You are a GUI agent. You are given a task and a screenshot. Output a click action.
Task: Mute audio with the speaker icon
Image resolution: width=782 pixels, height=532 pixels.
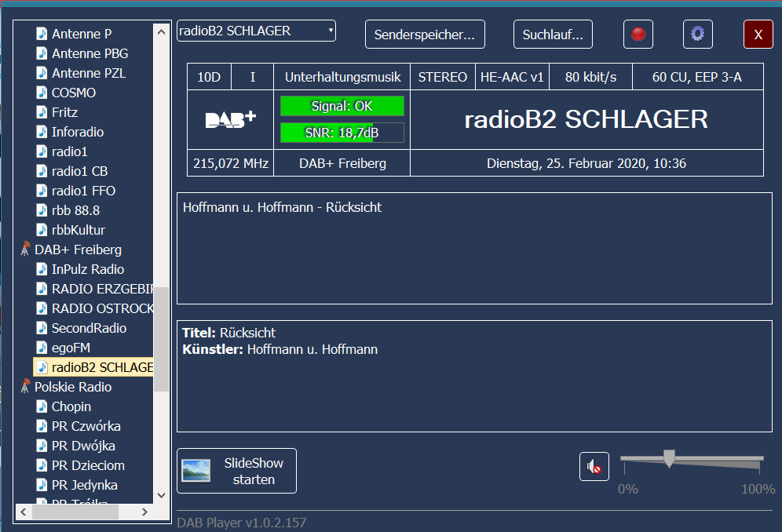[x=594, y=467]
